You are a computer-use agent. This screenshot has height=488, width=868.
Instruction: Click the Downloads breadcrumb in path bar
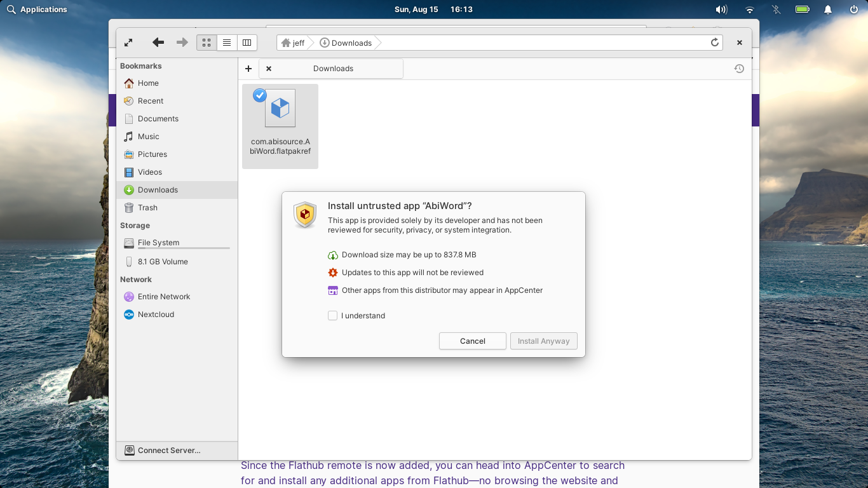346,43
